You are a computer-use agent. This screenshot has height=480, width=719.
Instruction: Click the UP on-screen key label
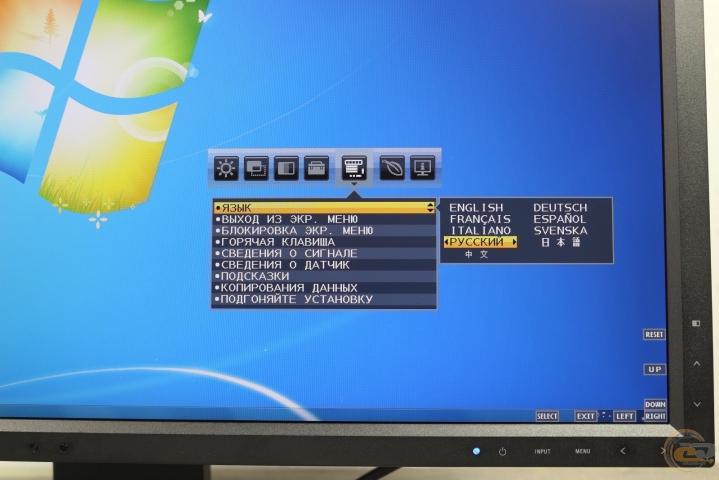[x=655, y=370]
